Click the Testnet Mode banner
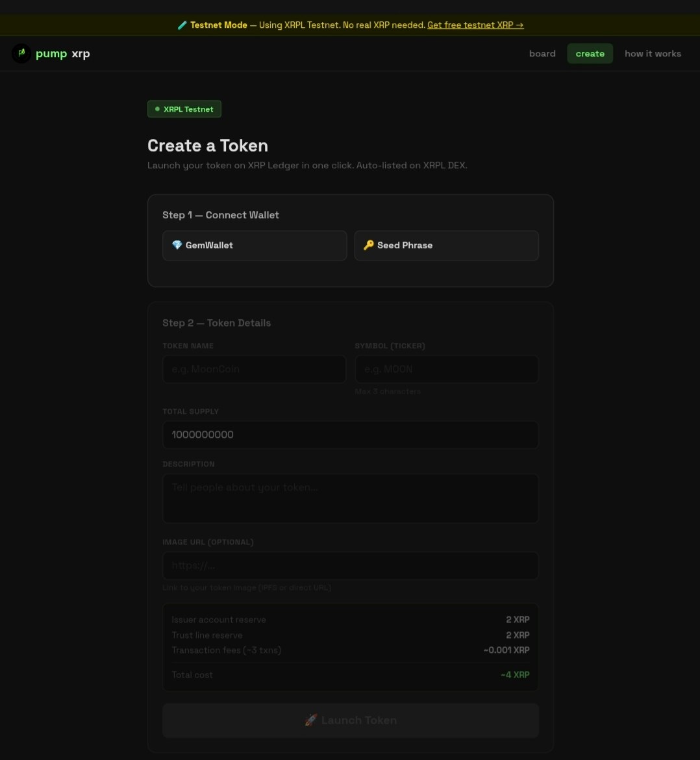This screenshot has width=700, height=760. pos(350,25)
